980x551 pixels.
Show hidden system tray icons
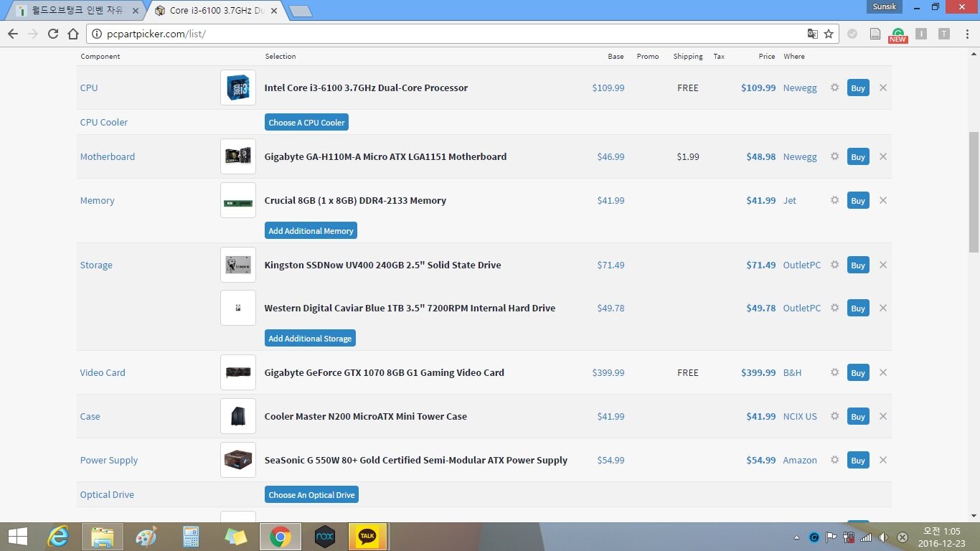tap(797, 537)
